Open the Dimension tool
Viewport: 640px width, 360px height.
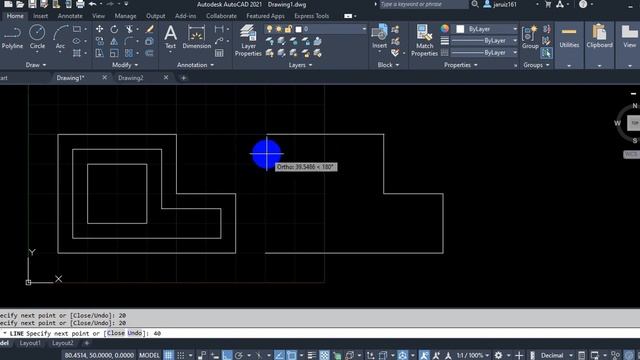[x=196, y=37]
